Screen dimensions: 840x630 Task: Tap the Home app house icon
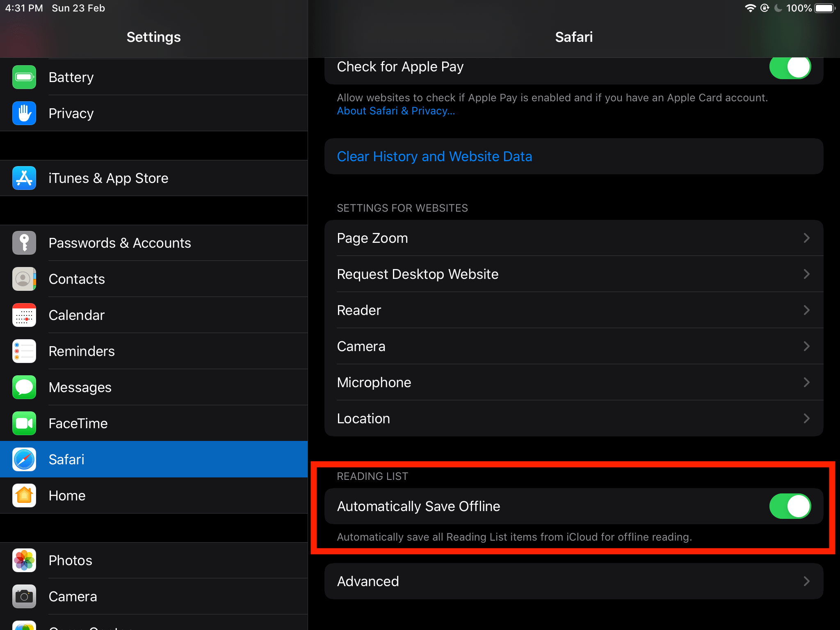pyautogui.click(x=24, y=495)
